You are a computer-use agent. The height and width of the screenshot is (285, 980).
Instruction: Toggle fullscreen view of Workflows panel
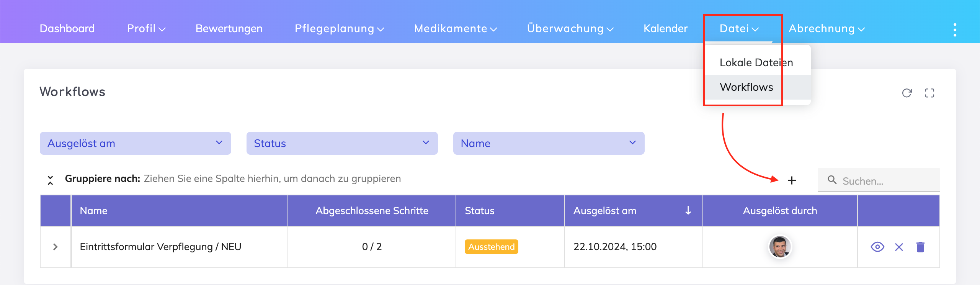click(x=929, y=93)
